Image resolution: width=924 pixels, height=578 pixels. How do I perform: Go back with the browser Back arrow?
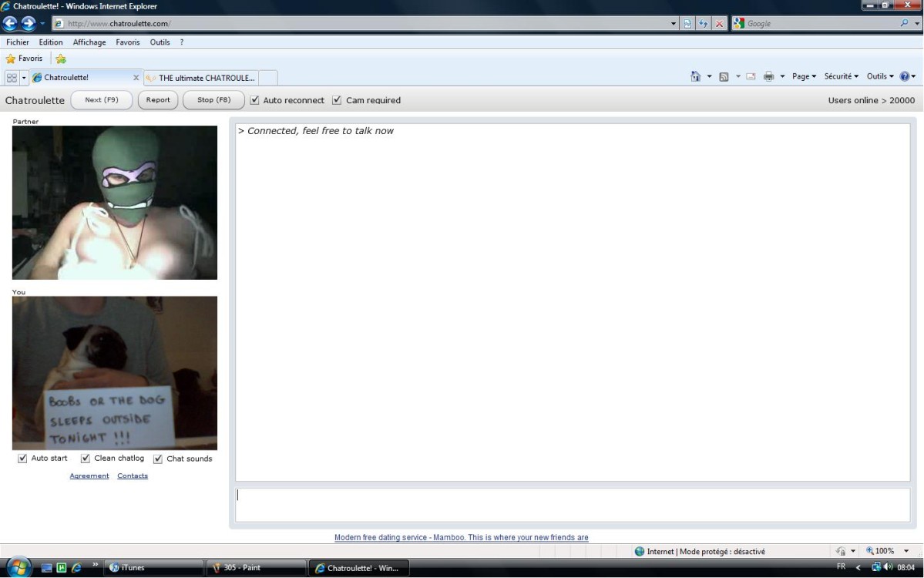pyautogui.click(x=10, y=24)
